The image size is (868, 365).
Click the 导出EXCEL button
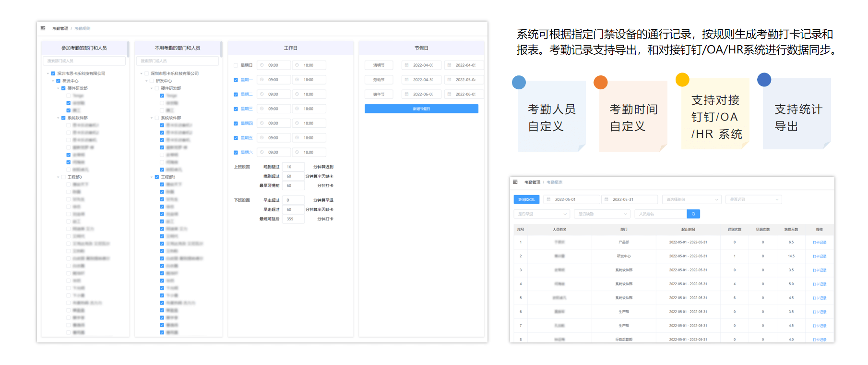[x=526, y=199]
